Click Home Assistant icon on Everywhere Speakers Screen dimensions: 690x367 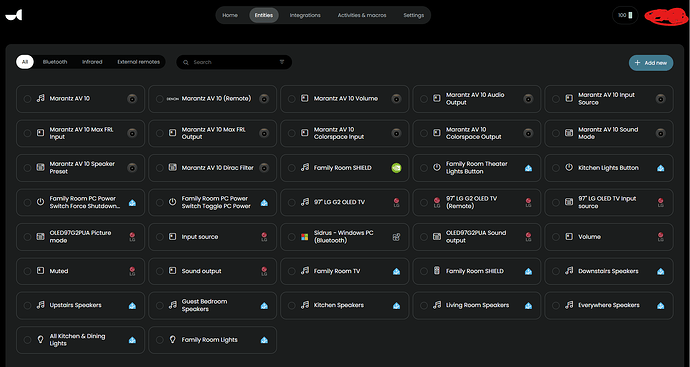coord(660,306)
